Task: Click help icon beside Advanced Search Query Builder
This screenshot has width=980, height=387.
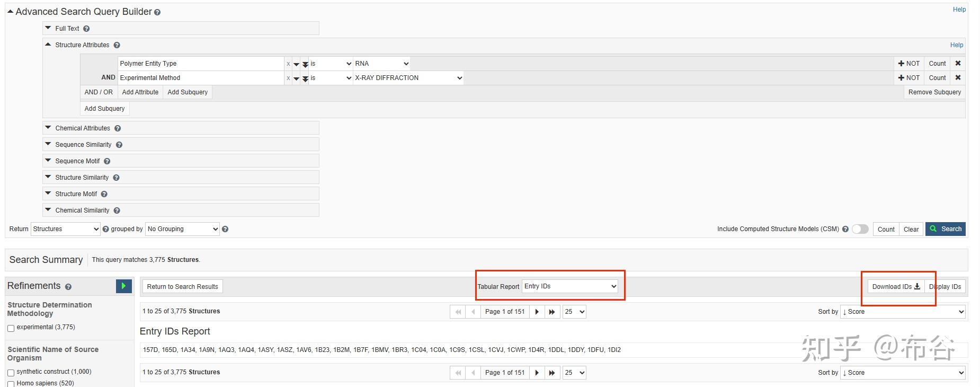Action: point(157,12)
